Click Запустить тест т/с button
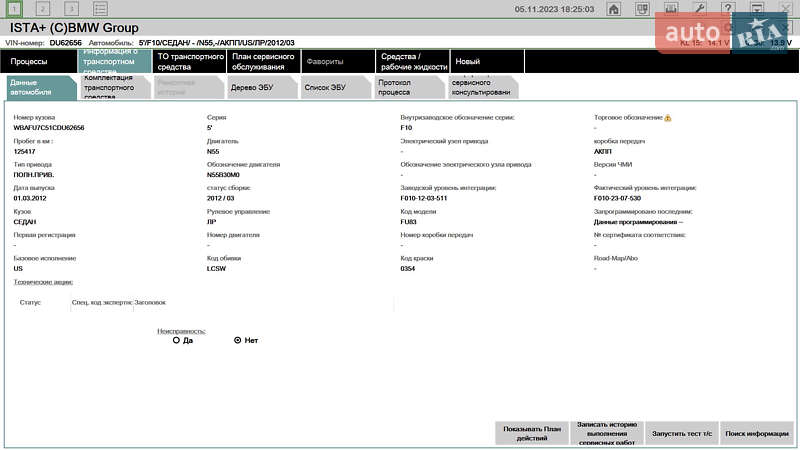This screenshot has height=450, width=800. (681, 433)
